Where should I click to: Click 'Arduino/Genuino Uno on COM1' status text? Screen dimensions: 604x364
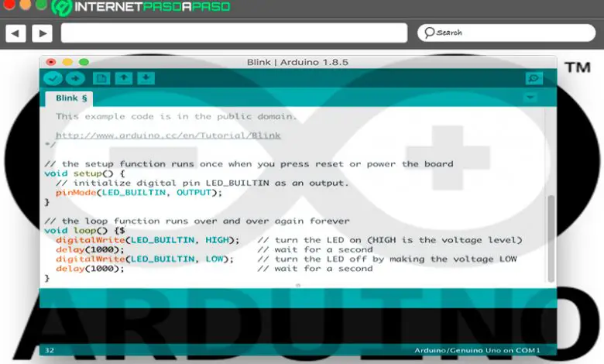[477, 350]
